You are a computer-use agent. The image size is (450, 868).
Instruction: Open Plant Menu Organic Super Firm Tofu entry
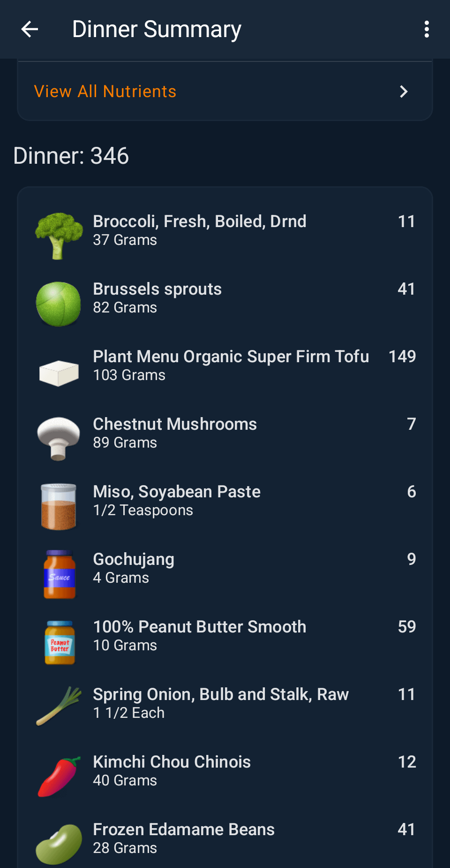click(x=231, y=365)
